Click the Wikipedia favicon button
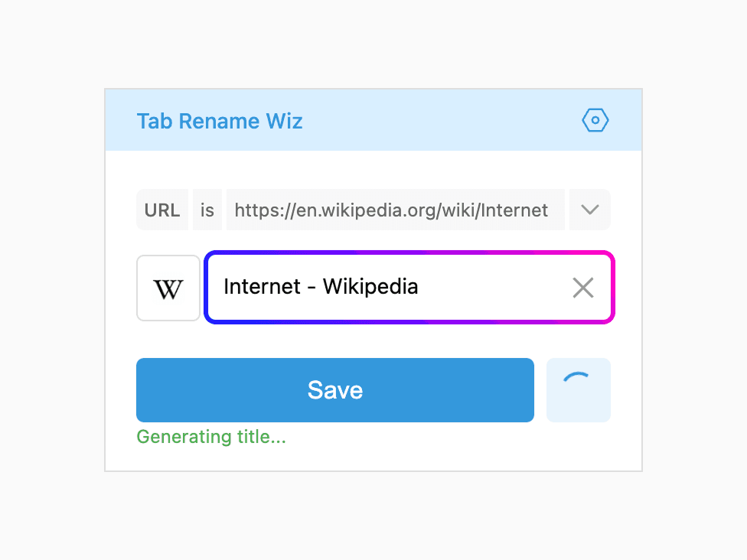The image size is (747, 560). 168,288
